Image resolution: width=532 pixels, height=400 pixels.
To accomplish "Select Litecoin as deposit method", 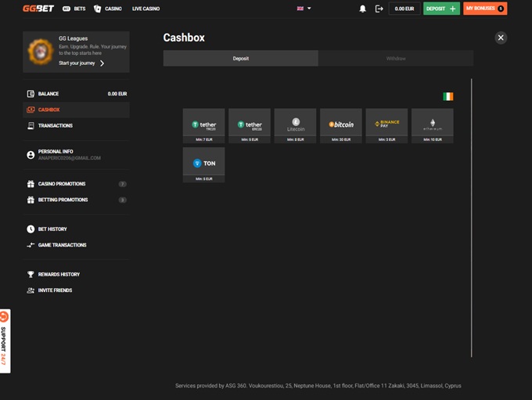I will coord(295,124).
